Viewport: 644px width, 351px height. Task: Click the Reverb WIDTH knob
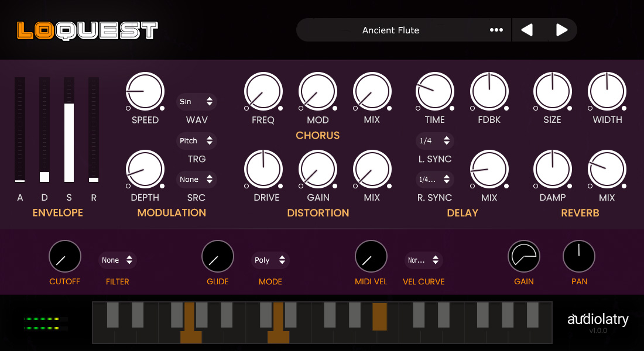[607, 91]
